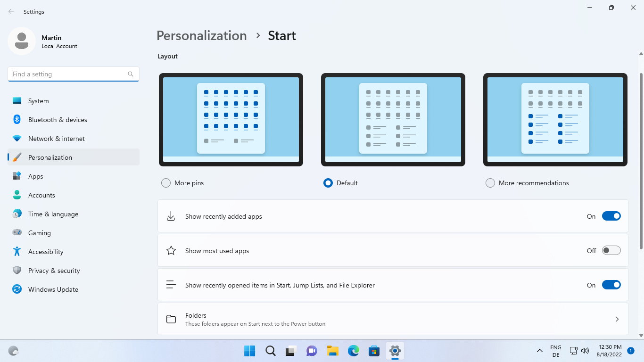The width and height of the screenshot is (644, 362).
Task: Select the Gaming controller icon
Action: click(x=17, y=232)
